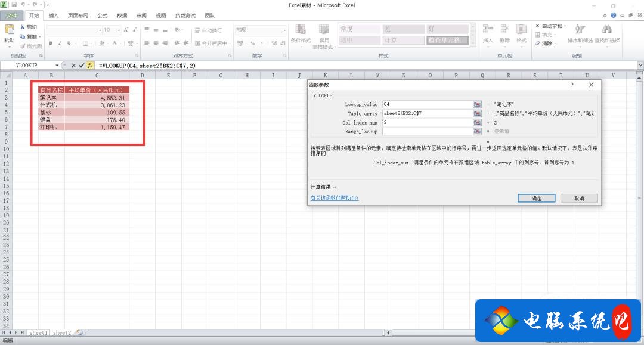This screenshot has width=644, height=345.
Task: Select the 差 cell style swatch
Action: pyautogui.click(x=403, y=29)
